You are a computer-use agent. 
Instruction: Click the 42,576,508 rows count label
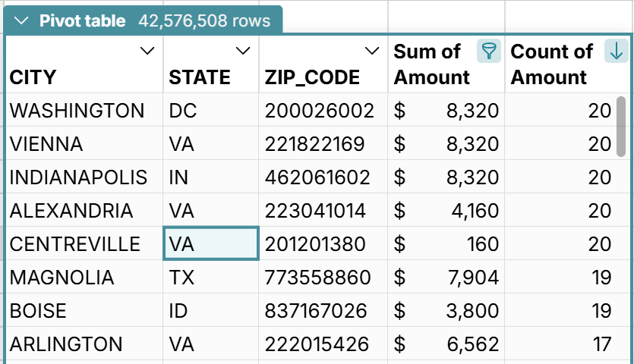point(204,21)
